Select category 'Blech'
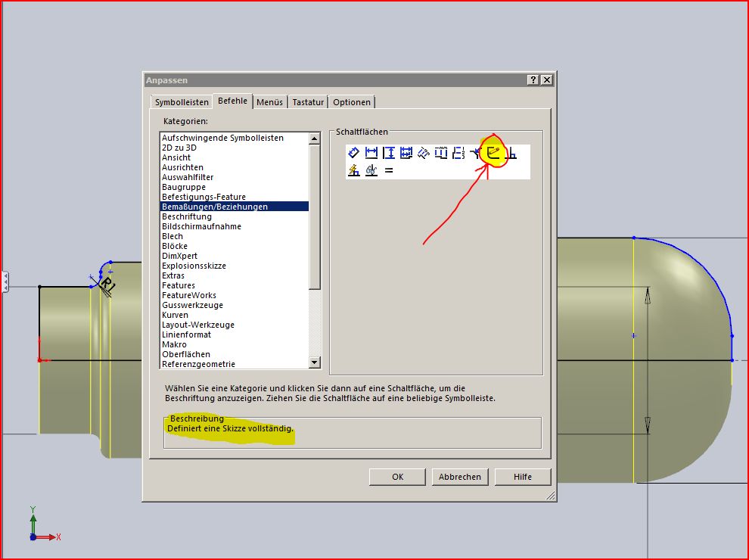 pyautogui.click(x=234, y=236)
